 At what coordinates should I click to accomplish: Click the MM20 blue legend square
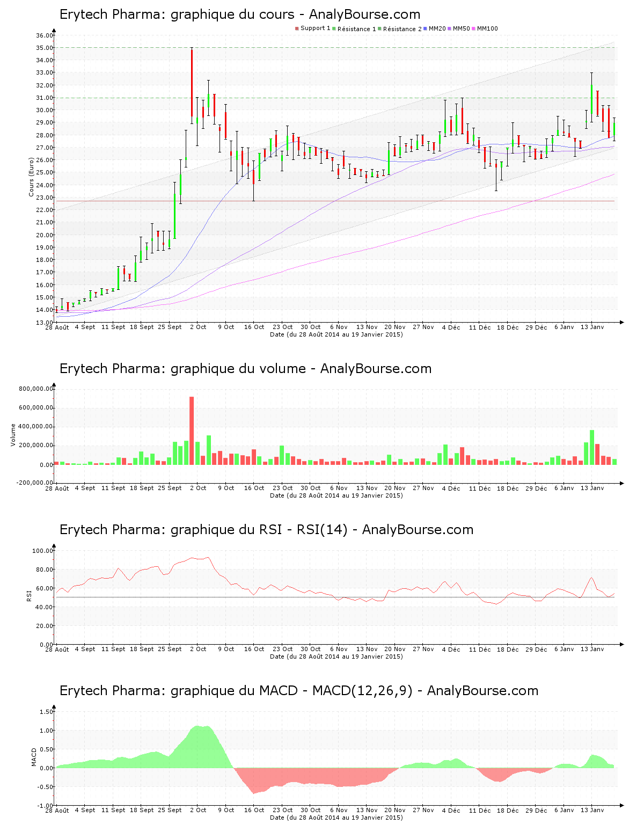click(x=425, y=28)
